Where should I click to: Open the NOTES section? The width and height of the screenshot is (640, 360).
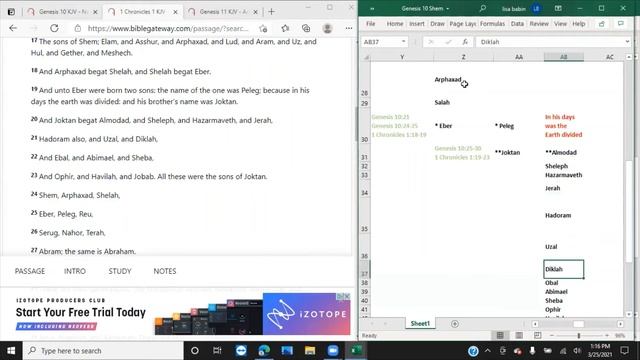point(165,271)
